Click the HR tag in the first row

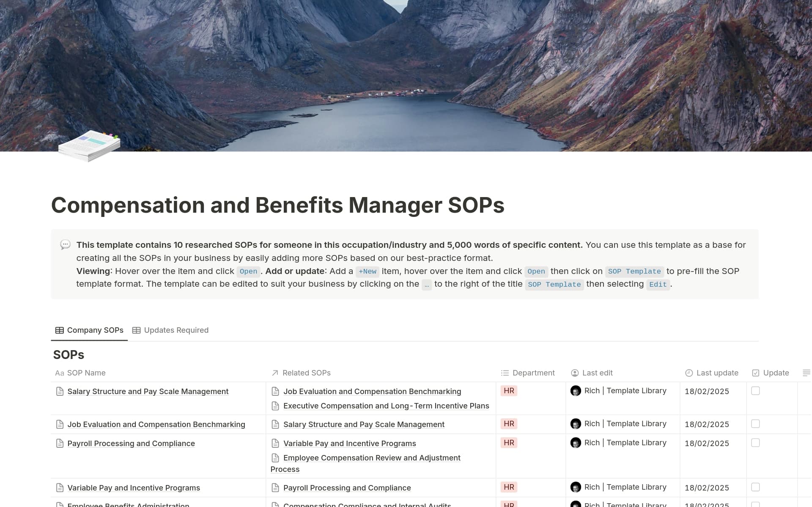[509, 391]
